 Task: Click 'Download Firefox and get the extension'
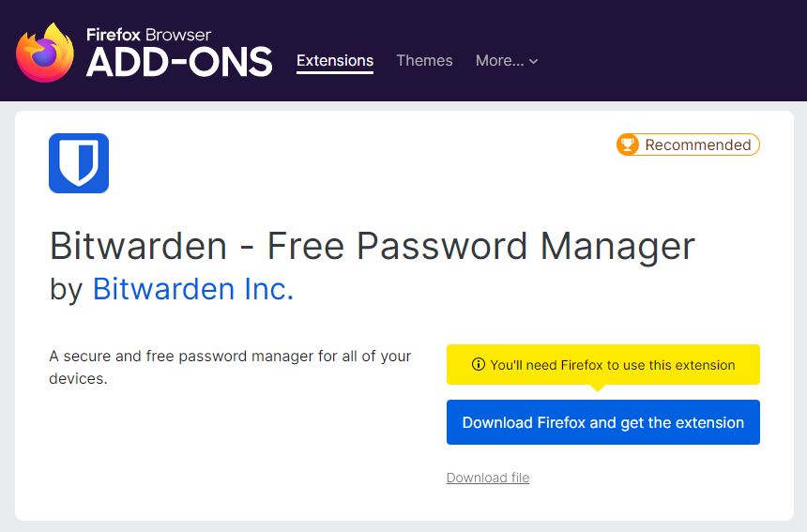coord(602,422)
